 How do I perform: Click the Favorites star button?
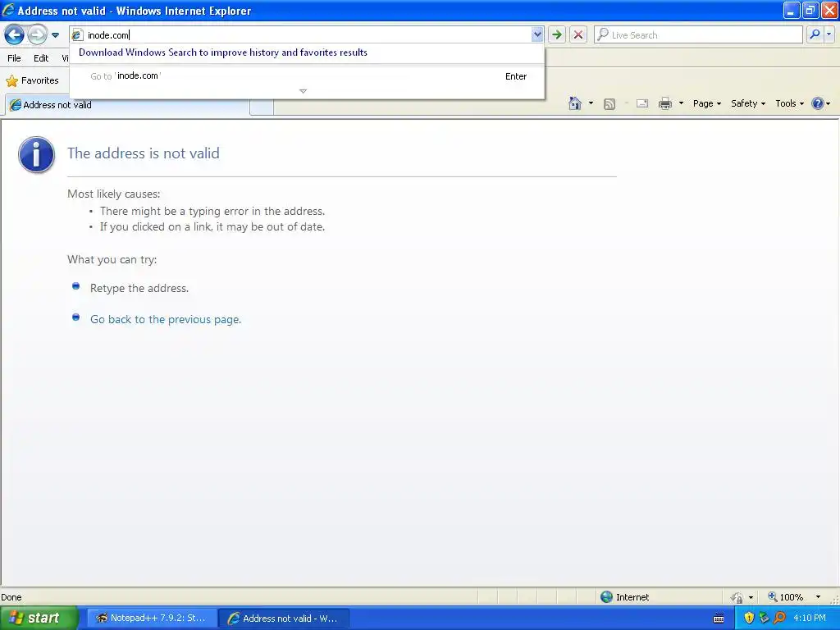32,80
